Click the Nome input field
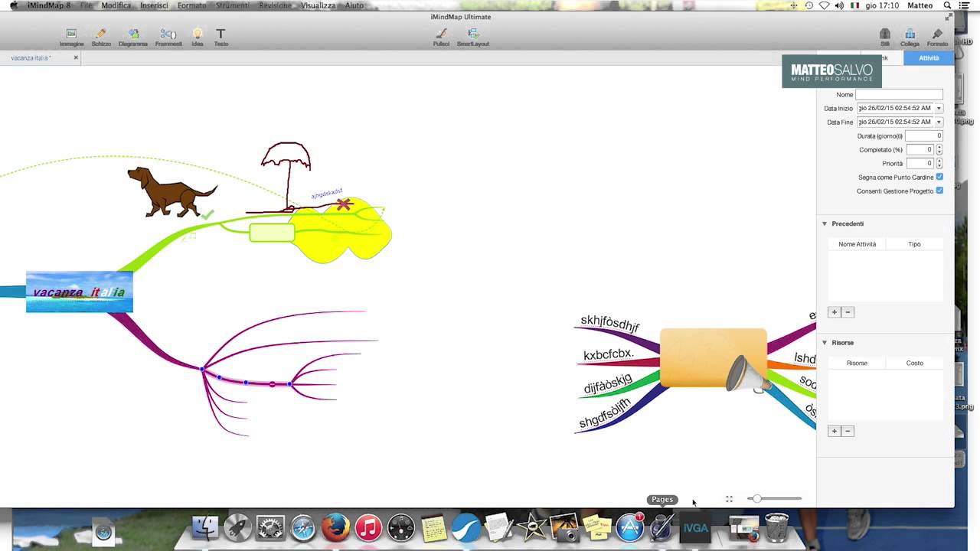Image resolution: width=980 pixels, height=551 pixels. point(899,94)
